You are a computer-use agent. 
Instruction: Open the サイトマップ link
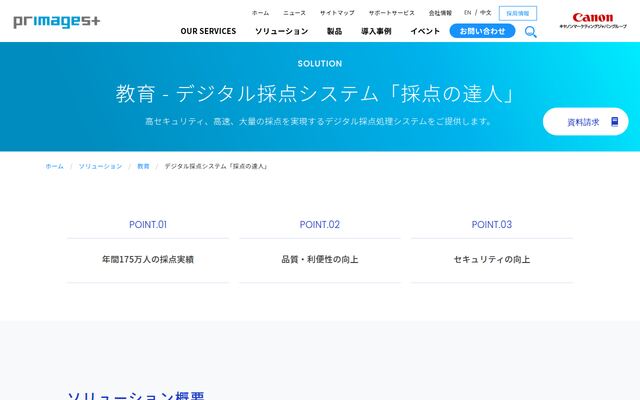(337, 13)
